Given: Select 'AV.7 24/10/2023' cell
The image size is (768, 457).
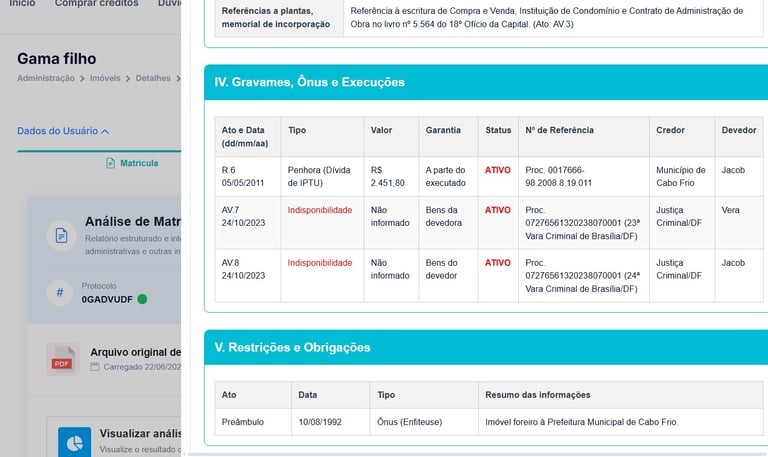Looking at the screenshot, I should pyautogui.click(x=247, y=223).
